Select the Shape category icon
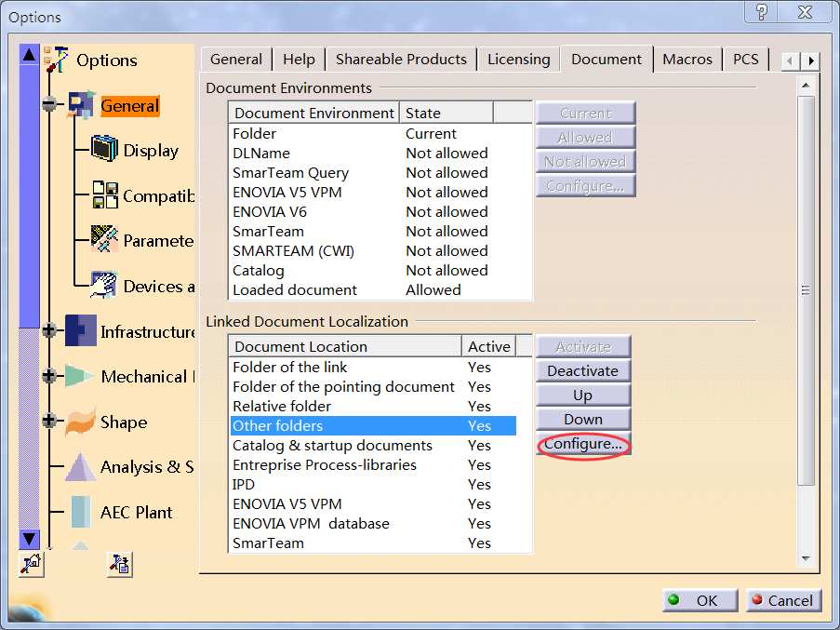 point(80,421)
